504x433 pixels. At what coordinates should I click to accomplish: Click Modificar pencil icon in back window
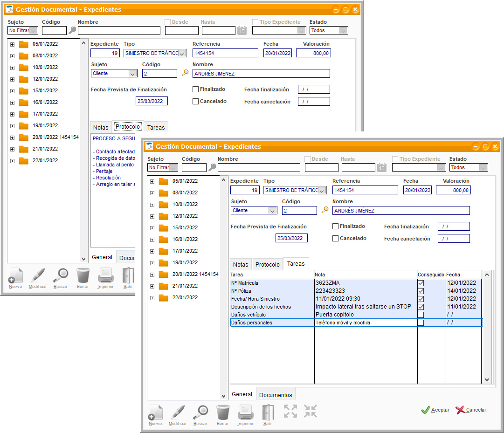(x=38, y=275)
